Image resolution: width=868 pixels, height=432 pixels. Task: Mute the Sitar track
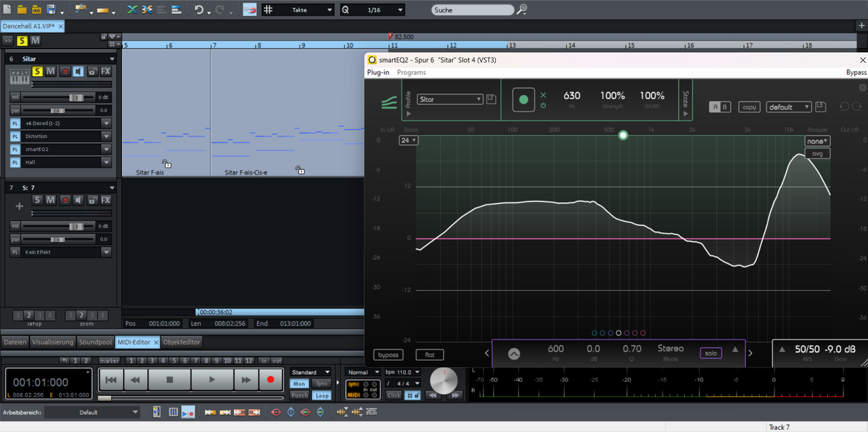coord(51,71)
